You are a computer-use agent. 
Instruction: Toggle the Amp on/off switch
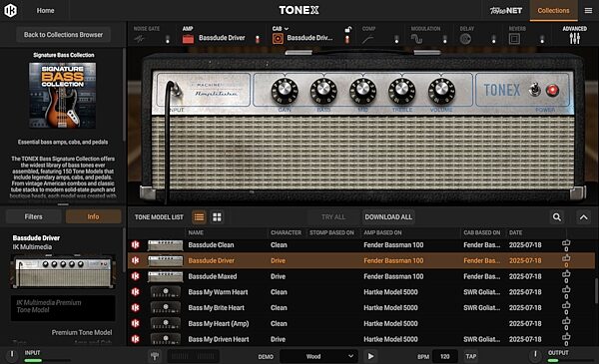[x=258, y=39]
